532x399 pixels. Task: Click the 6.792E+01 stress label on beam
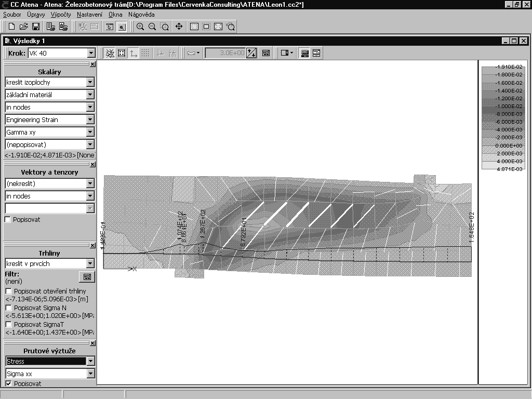tap(243, 232)
